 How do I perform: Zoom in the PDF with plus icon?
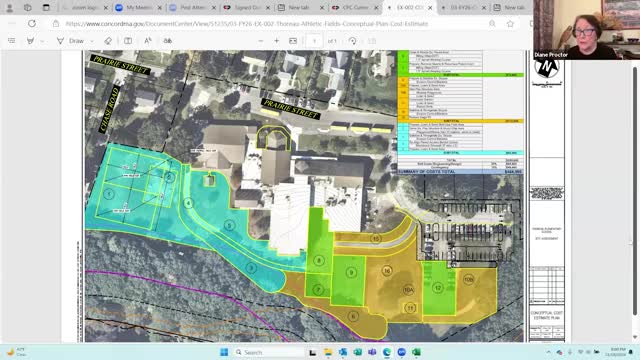click(x=277, y=41)
